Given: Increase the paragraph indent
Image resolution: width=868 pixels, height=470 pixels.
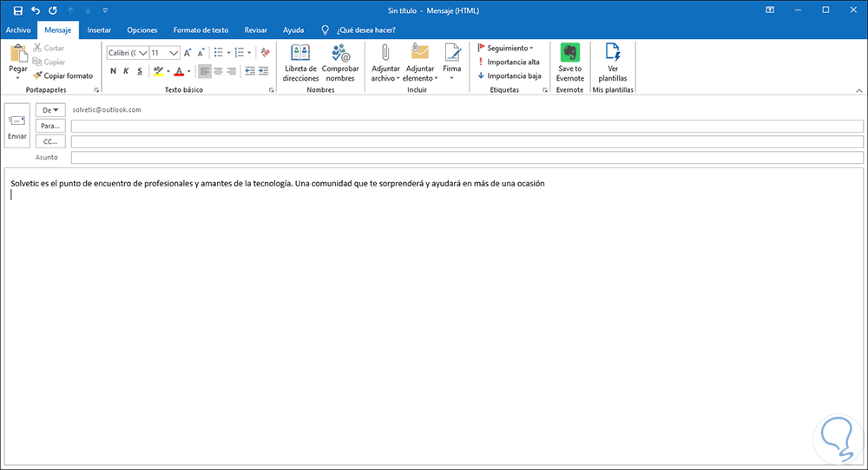Looking at the screenshot, I should coord(264,71).
